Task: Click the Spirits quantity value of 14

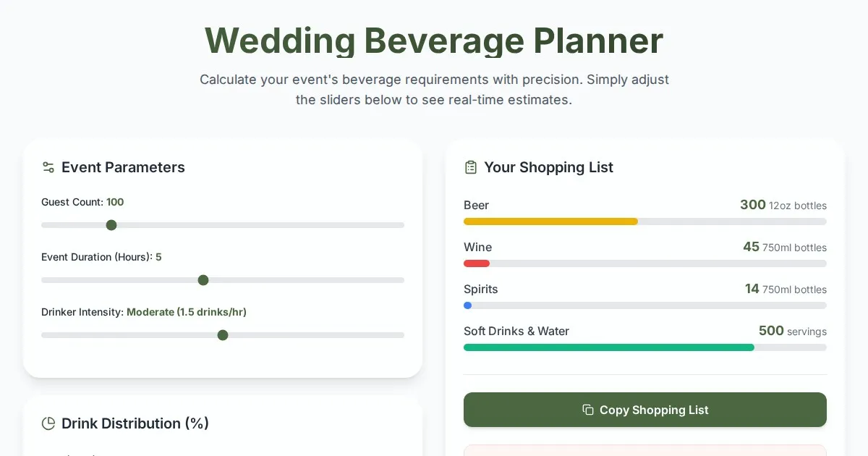Action: pos(752,289)
